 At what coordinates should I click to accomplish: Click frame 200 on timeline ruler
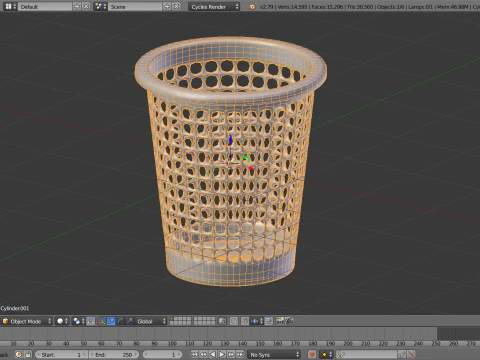coord(348,343)
